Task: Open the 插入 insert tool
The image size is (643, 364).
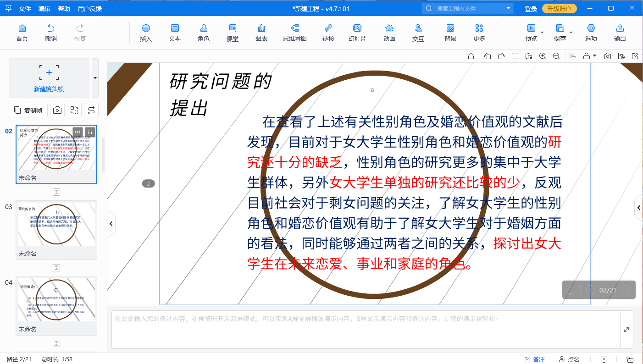Action: (x=146, y=33)
